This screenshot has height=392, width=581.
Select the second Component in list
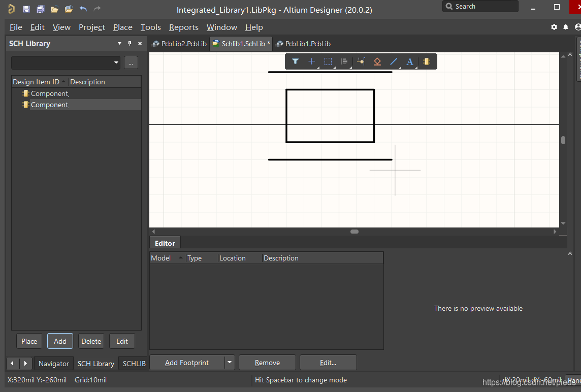[x=49, y=105]
